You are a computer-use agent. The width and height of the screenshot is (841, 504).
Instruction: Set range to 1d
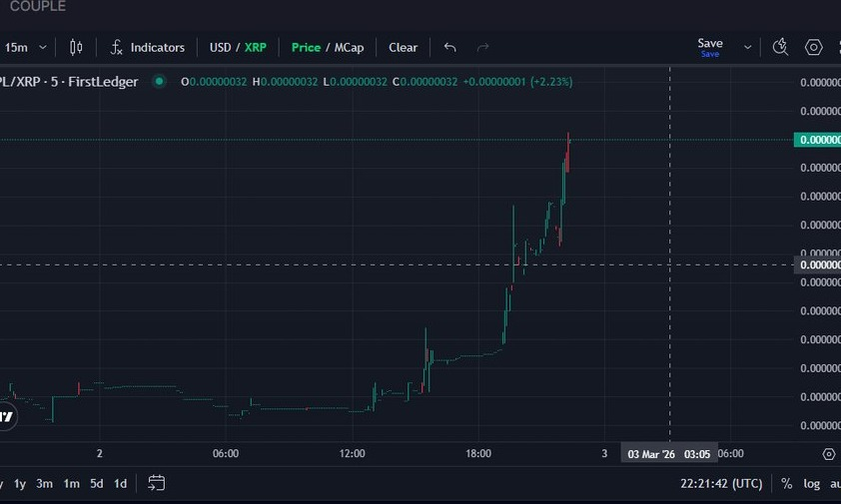(120, 484)
